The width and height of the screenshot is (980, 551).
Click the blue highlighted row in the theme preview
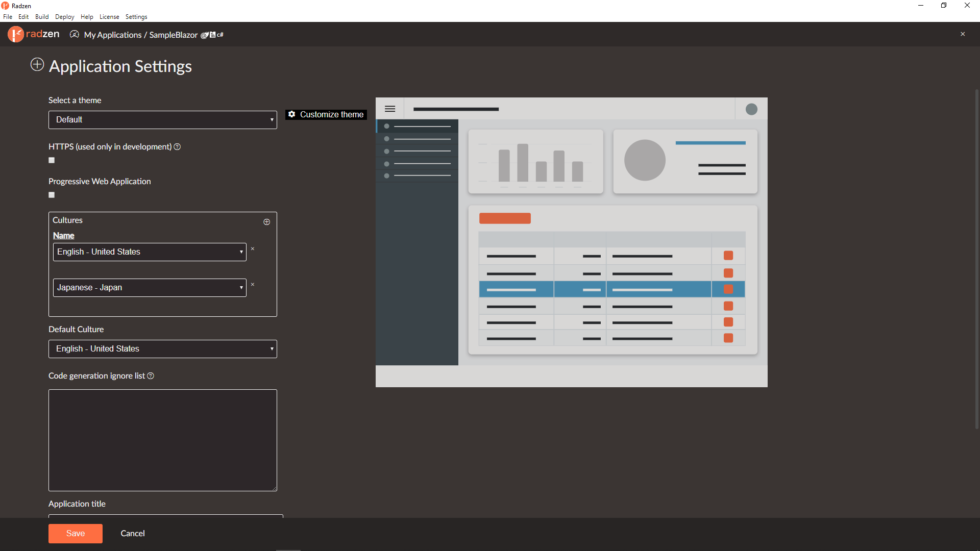(612, 289)
